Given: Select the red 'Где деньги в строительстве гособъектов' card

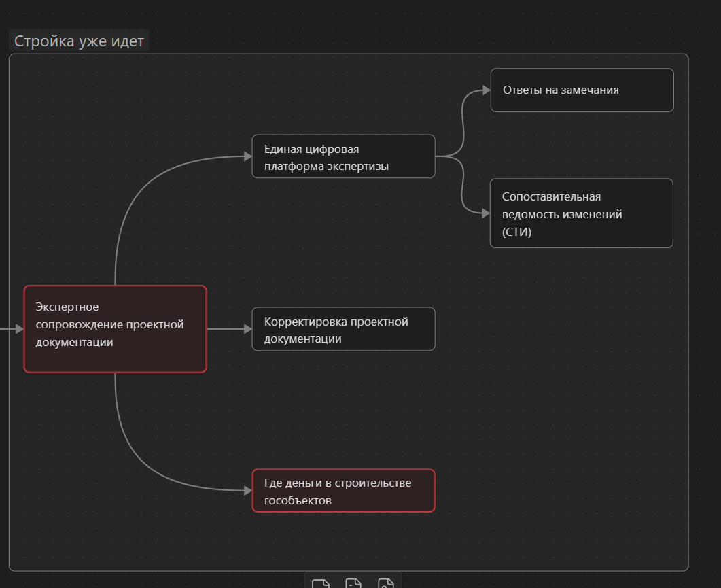Looking at the screenshot, I should coord(343,491).
